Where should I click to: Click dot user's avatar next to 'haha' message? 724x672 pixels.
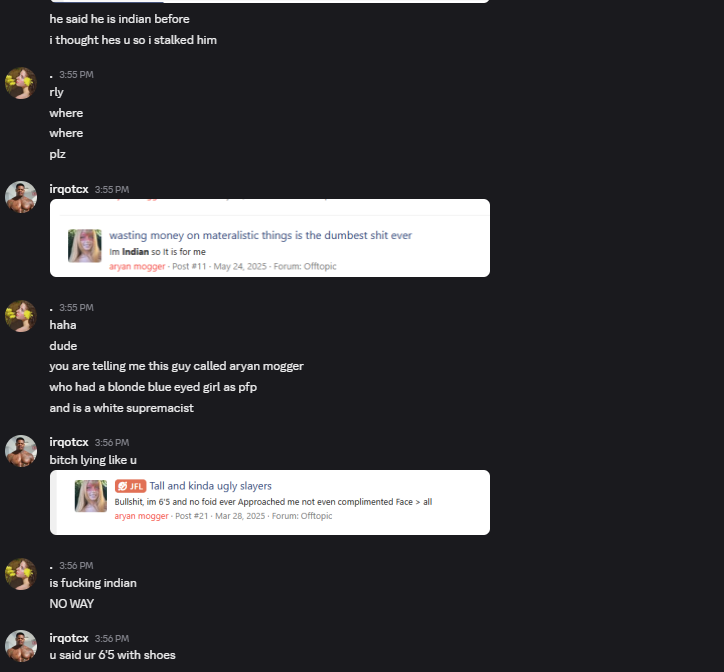point(21,316)
